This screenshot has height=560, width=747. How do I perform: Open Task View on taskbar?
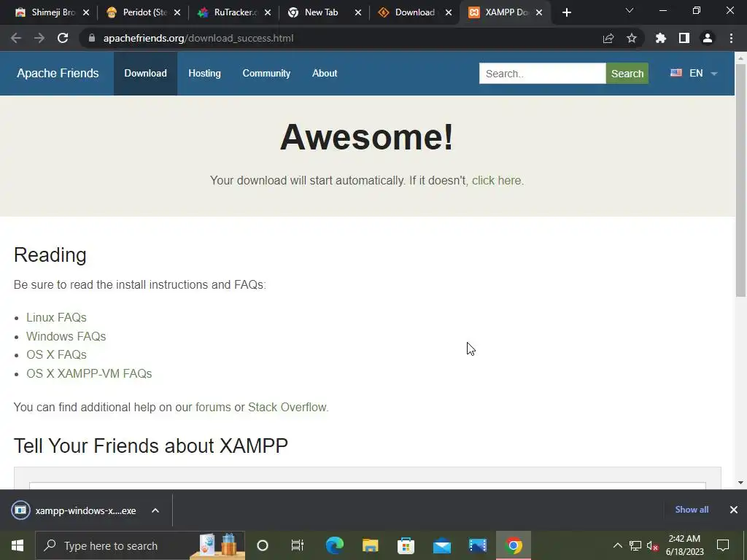(x=298, y=545)
